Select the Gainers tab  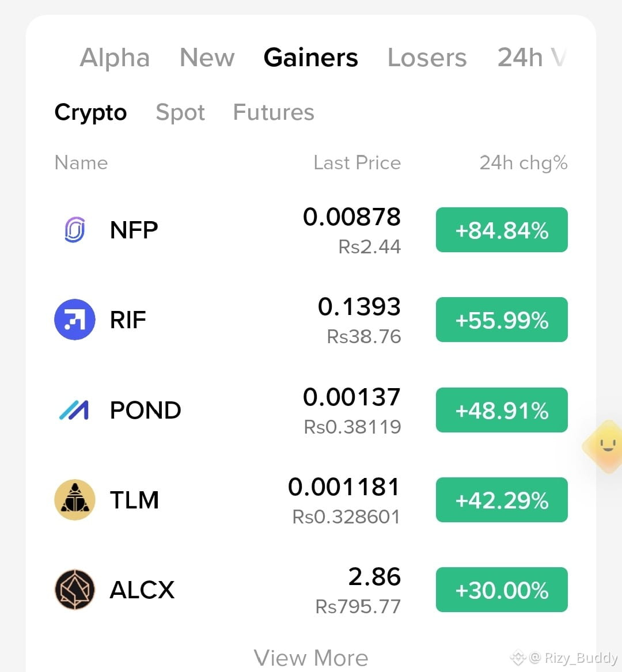pyautogui.click(x=311, y=58)
